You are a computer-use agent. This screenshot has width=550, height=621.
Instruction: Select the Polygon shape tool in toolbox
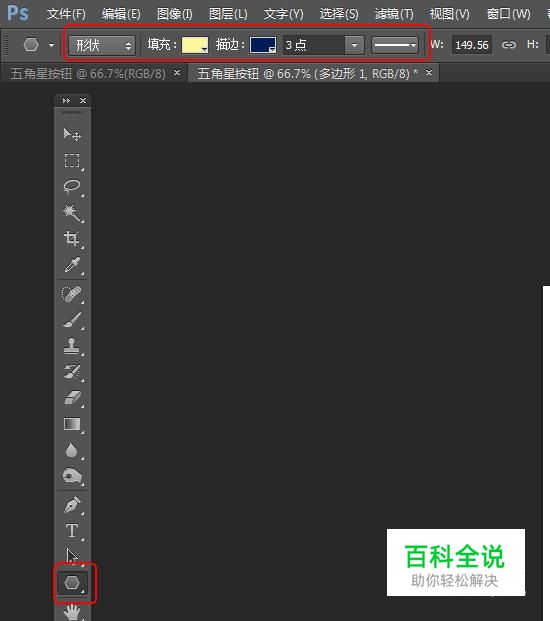tap(72, 583)
